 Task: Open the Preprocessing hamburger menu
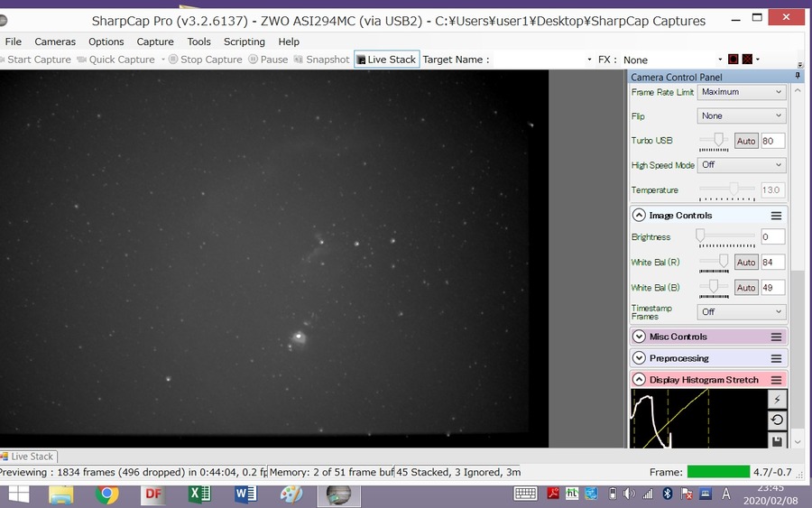pyautogui.click(x=776, y=358)
